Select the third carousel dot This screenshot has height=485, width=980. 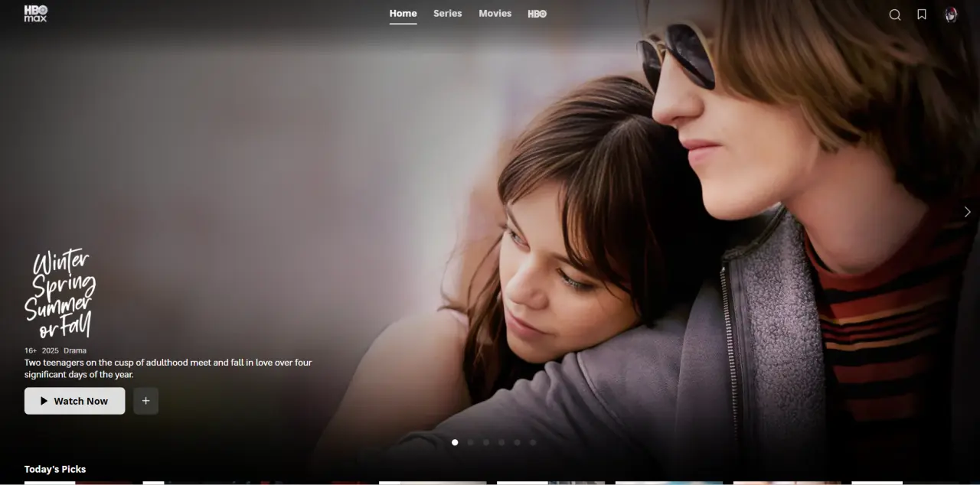point(486,442)
